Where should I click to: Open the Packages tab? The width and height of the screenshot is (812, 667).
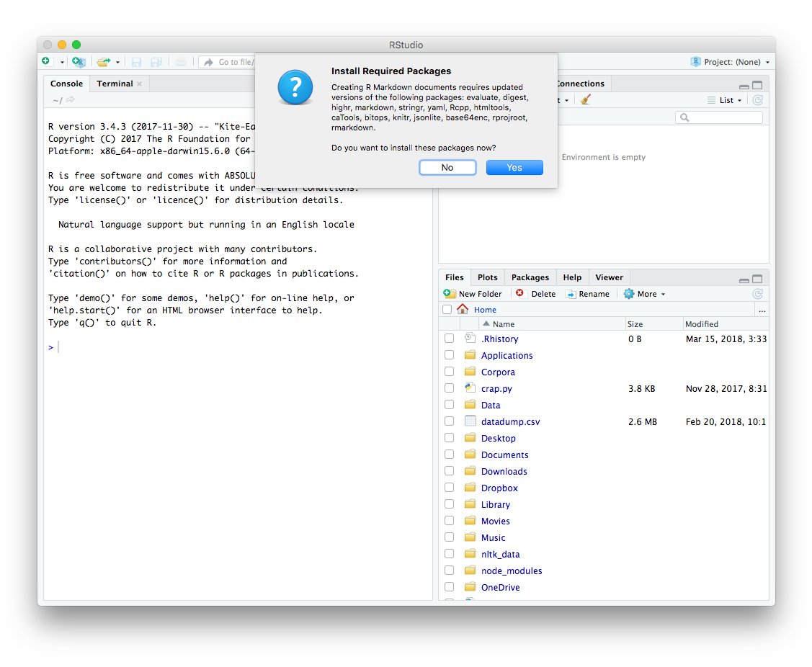click(530, 277)
